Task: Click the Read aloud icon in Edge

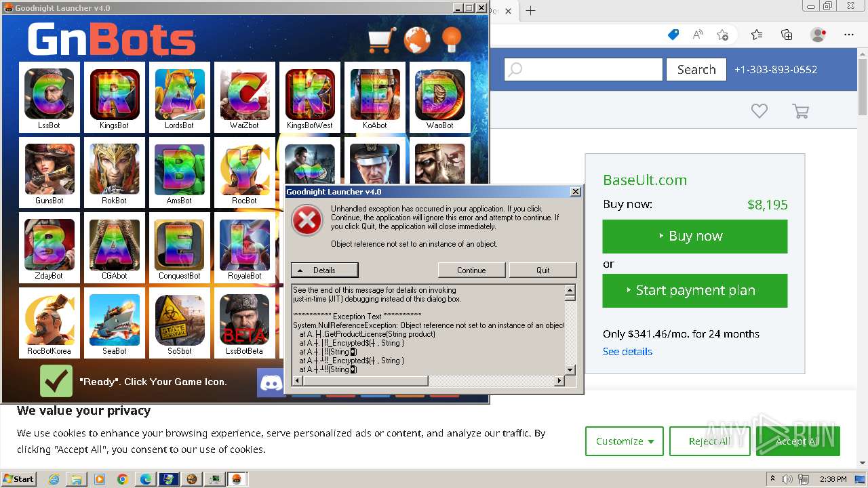Action: tap(698, 35)
